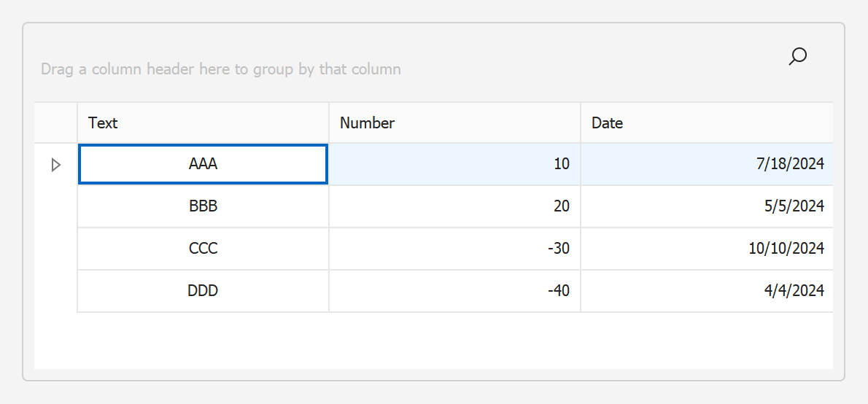Click the Number cell with value 10

point(454,164)
